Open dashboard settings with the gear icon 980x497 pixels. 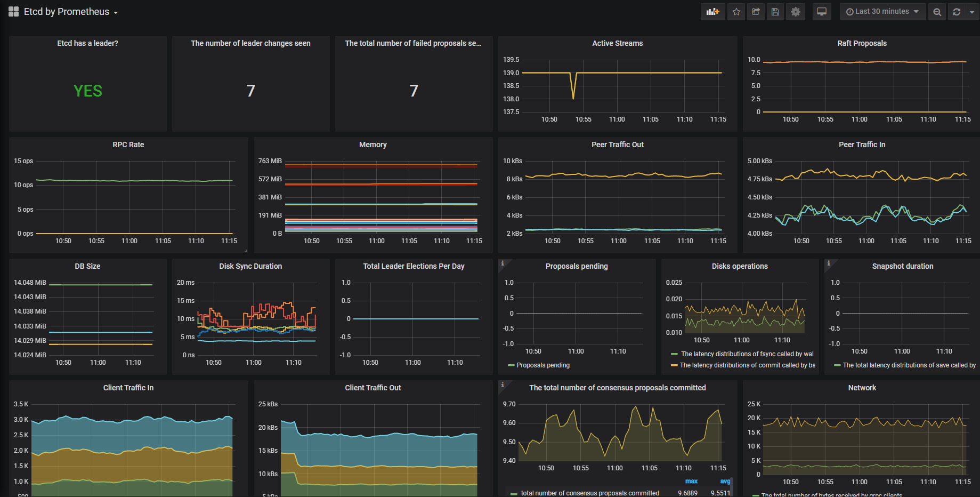tap(796, 12)
